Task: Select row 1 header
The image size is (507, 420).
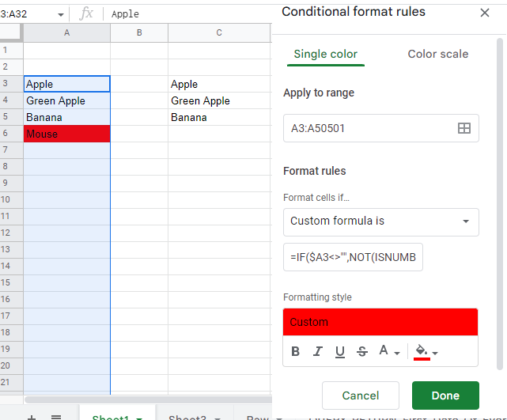Action: coord(11,50)
